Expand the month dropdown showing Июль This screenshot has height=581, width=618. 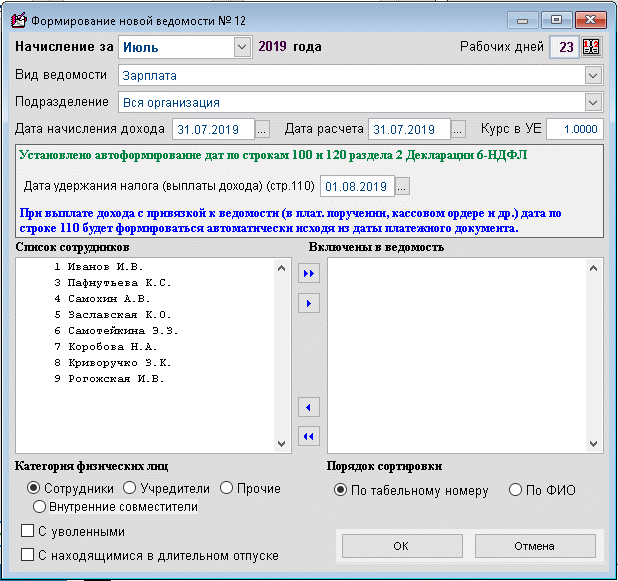pyautogui.click(x=242, y=47)
